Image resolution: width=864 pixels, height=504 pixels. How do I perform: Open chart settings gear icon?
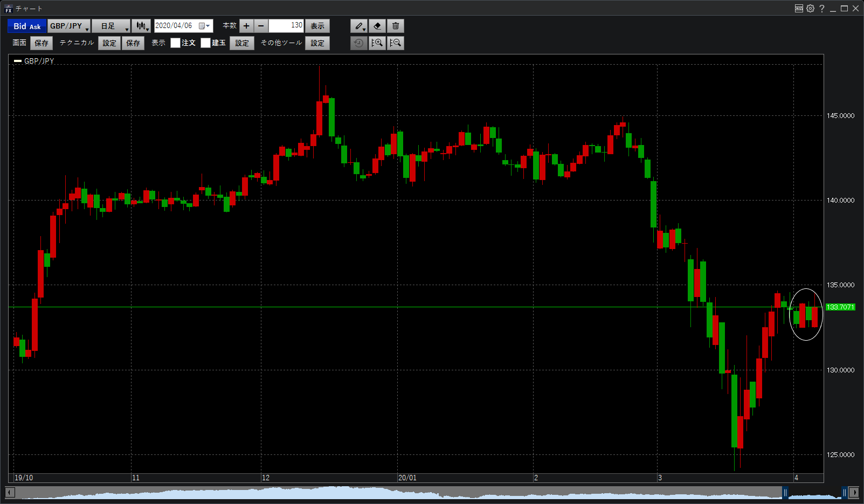click(x=810, y=8)
